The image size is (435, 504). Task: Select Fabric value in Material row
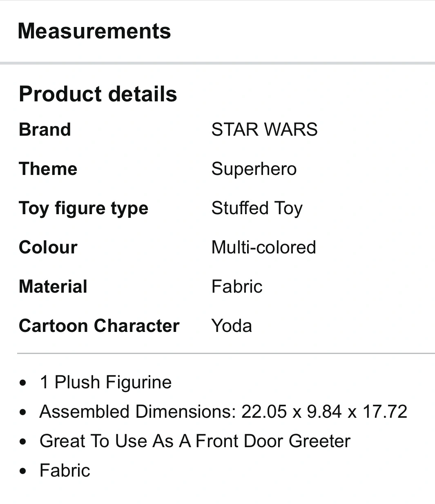[237, 287]
